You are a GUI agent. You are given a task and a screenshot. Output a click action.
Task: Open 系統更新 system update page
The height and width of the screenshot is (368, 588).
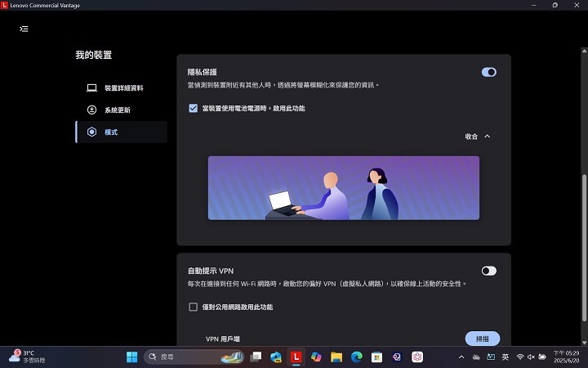tap(121, 110)
